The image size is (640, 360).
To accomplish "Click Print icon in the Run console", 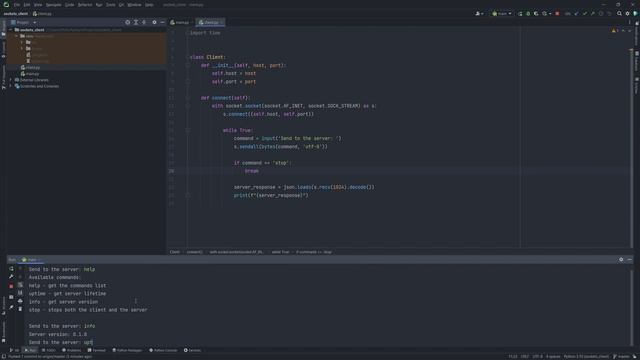I will (x=20, y=301).
